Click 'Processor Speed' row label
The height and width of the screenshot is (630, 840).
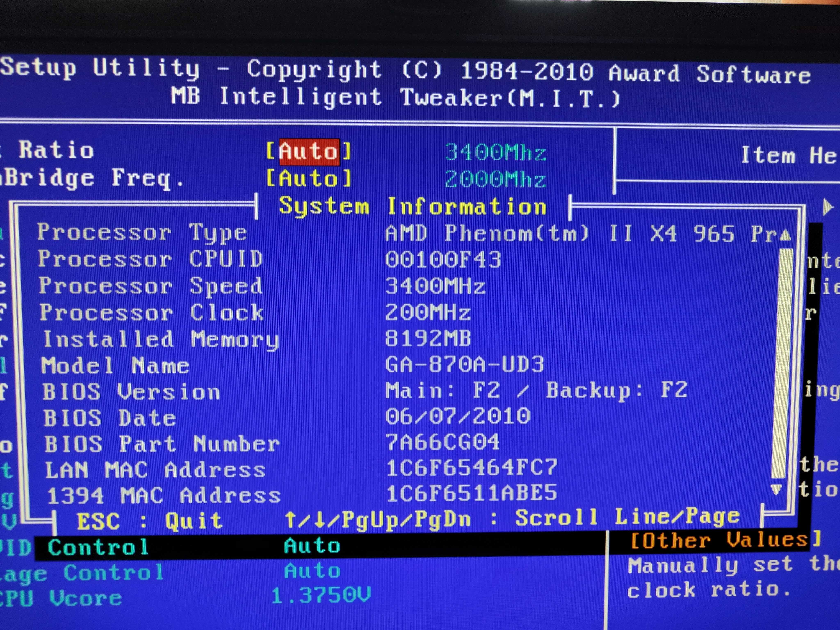pyautogui.click(x=150, y=285)
